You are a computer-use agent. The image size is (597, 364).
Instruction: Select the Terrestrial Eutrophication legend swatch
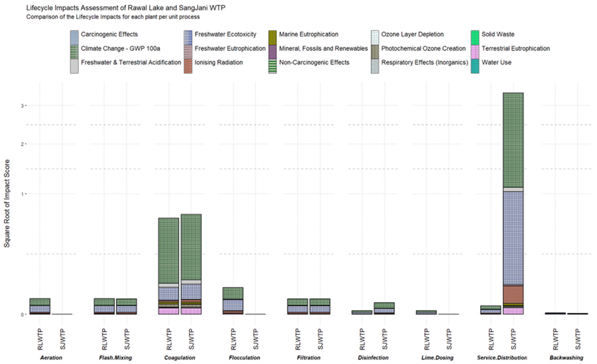(x=475, y=52)
